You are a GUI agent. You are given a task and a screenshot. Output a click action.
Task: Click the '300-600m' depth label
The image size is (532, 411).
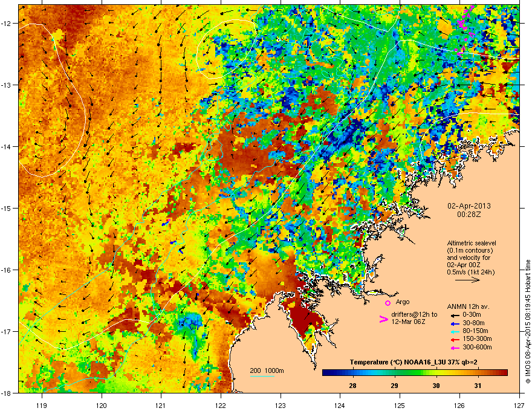(477, 347)
